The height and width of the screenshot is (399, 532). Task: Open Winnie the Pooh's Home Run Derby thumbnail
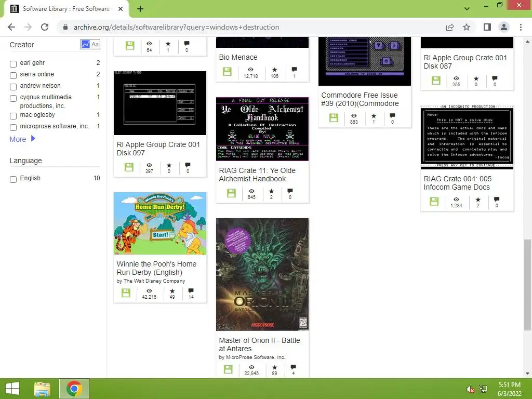click(x=160, y=223)
